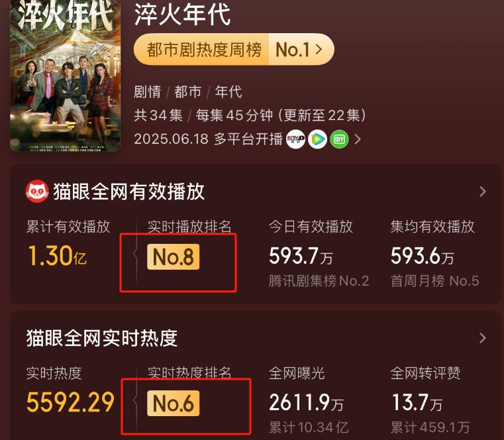
Task: Select the 年代 genre tag
Action: point(228,92)
